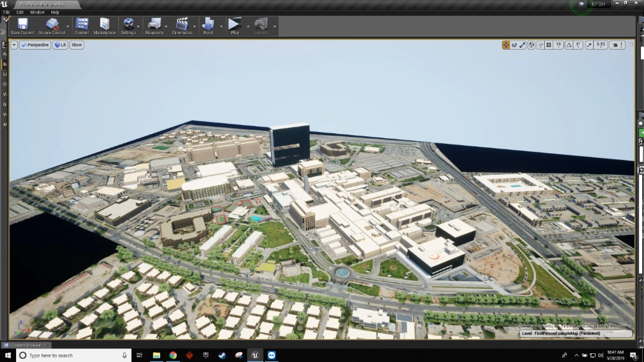The image size is (644, 362).
Task: Click the Build toolbar icon
Action: (x=207, y=25)
